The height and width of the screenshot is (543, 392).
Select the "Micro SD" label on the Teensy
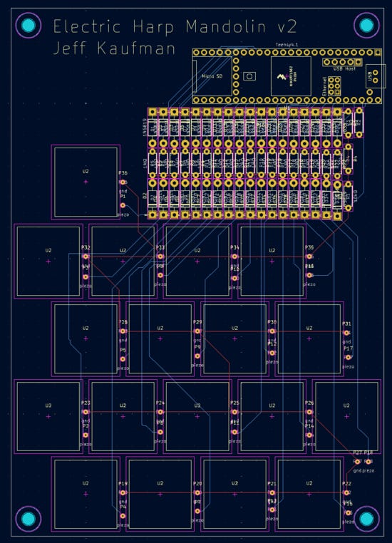pyautogui.click(x=212, y=76)
